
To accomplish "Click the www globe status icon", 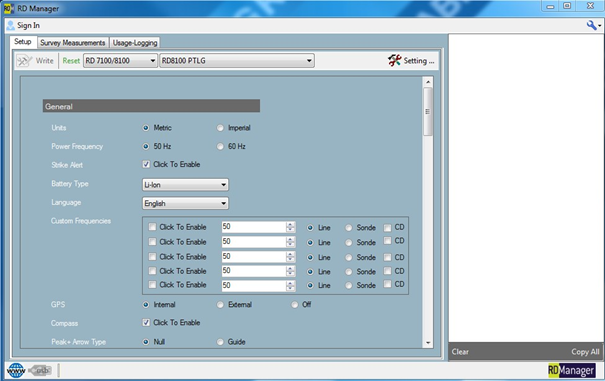I will click(16, 370).
